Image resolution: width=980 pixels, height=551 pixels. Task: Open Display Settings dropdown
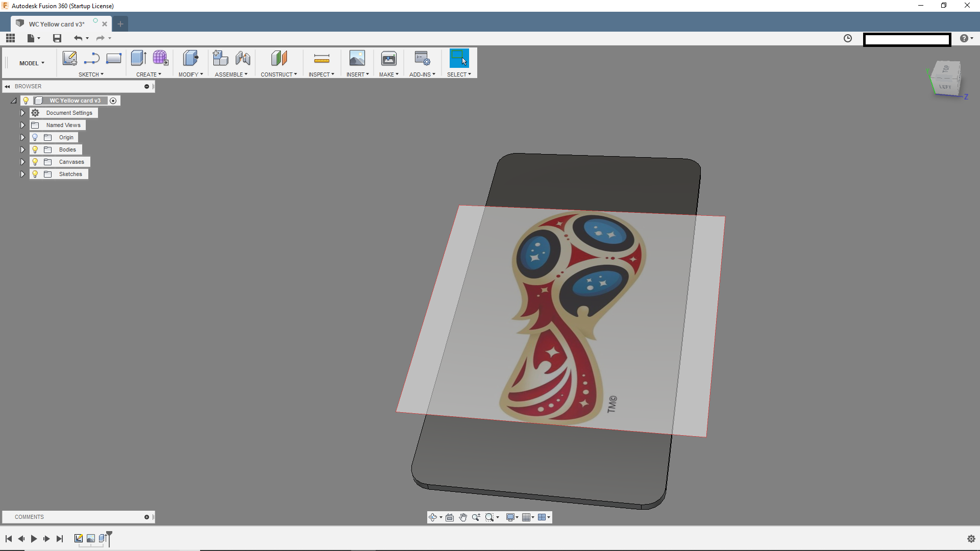tap(512, 517)
